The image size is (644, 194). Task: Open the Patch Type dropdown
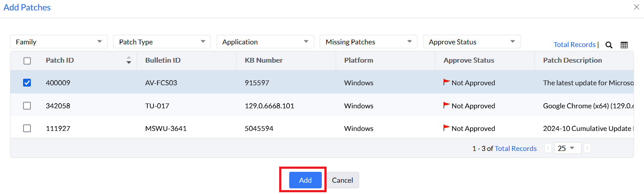tap(162, 42)
